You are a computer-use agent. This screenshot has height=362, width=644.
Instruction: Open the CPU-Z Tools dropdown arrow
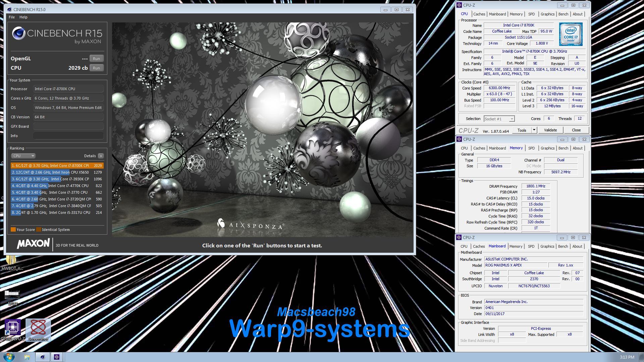pyautogui.click(x=534, y=130)
